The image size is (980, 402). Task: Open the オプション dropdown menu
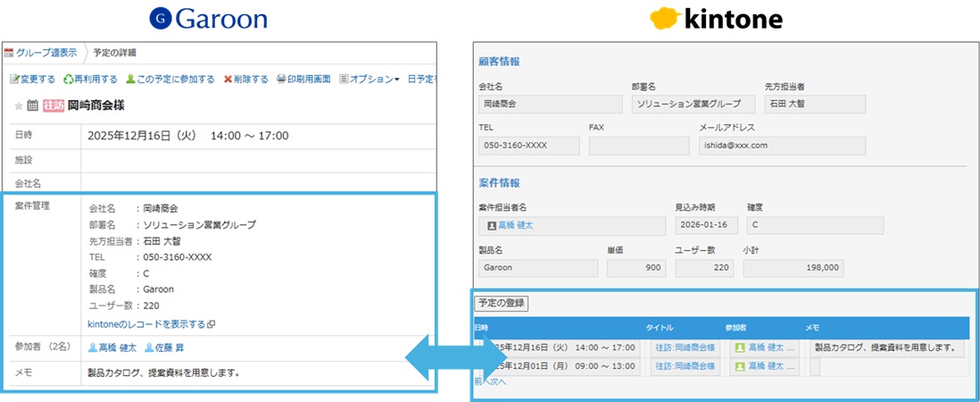pos(374,80)
